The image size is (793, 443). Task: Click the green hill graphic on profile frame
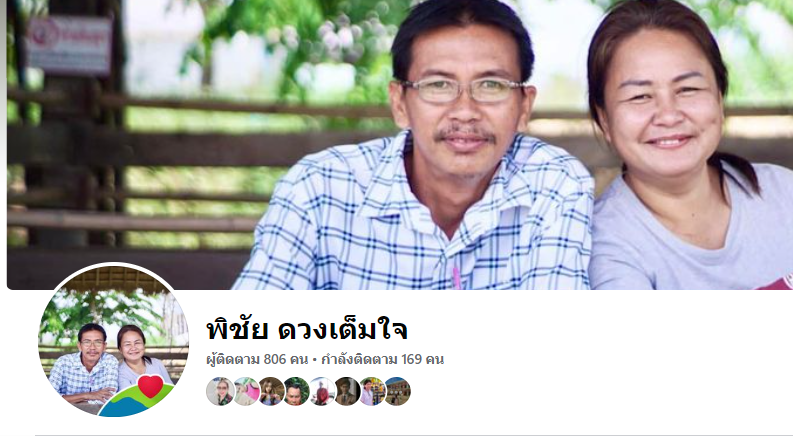(x=133, y=402)
